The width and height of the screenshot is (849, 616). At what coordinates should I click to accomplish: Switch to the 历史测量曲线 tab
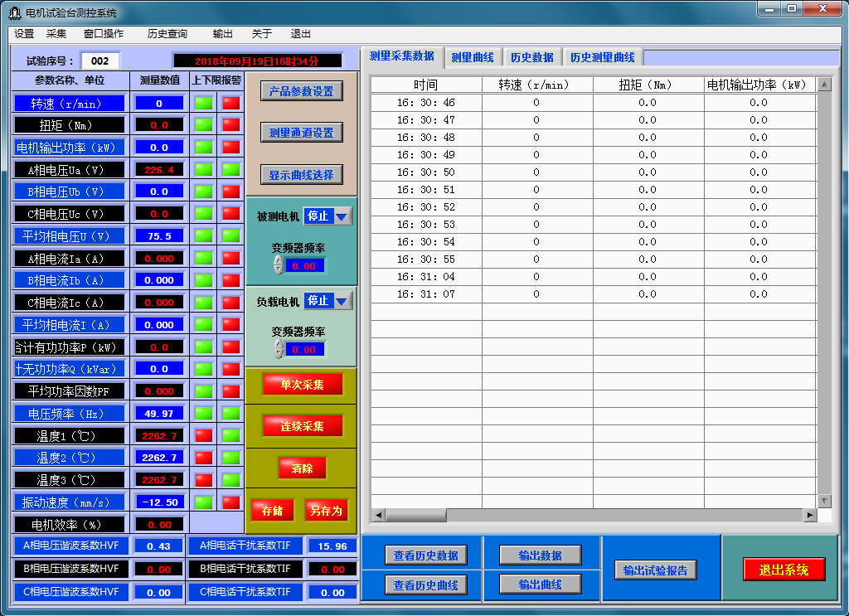click(602, 57)
